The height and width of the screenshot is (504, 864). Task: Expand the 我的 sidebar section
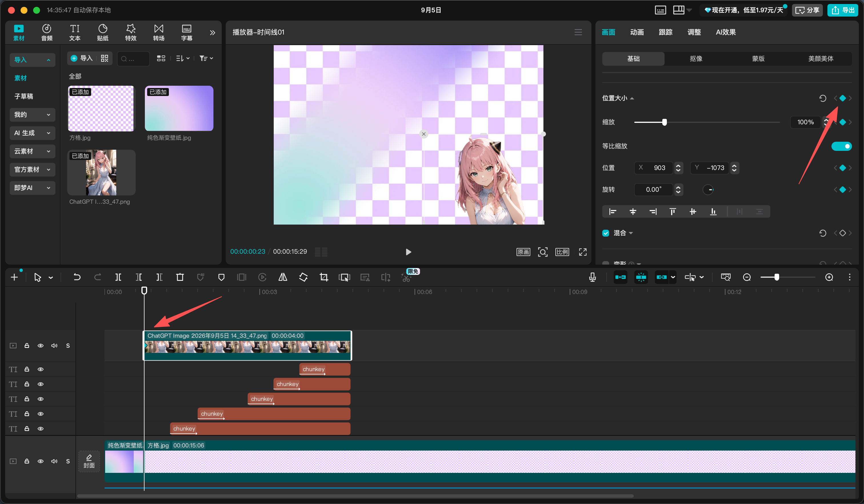[32, 115]
